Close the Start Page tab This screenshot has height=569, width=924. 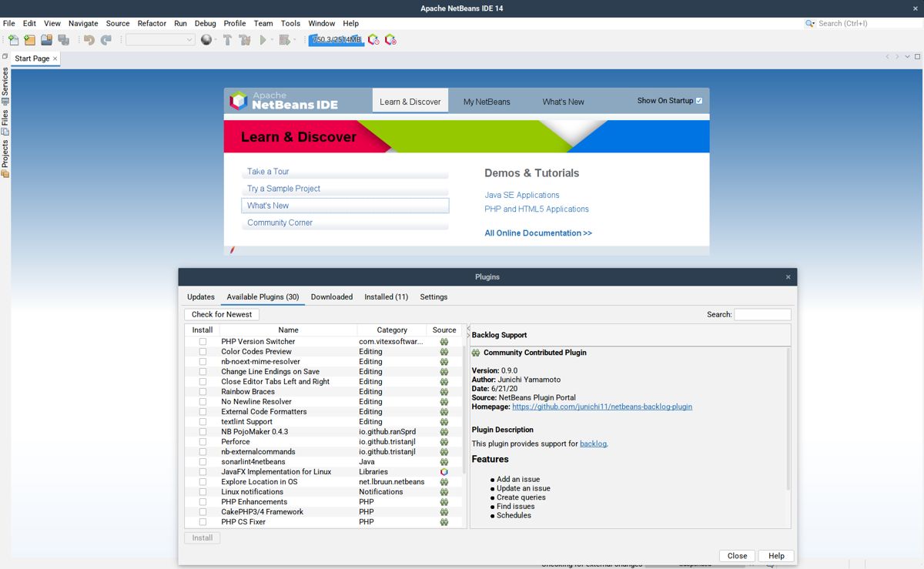[55, 59]
